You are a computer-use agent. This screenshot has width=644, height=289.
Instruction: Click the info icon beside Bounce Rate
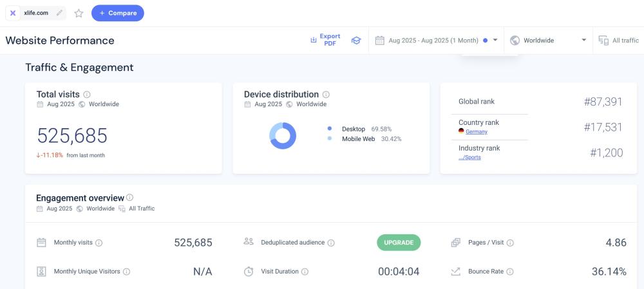pyautogui.click(x=510, y=272)
